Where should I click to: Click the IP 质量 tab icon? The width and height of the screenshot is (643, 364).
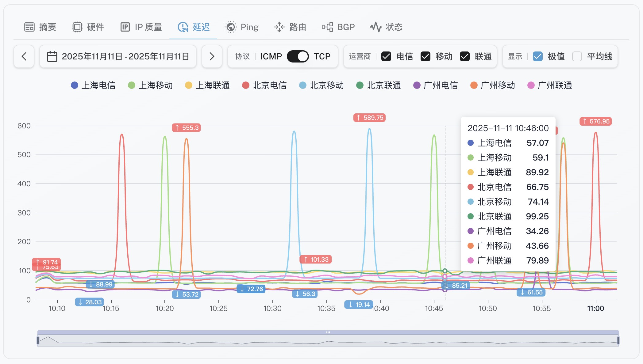tap(125, 27)
